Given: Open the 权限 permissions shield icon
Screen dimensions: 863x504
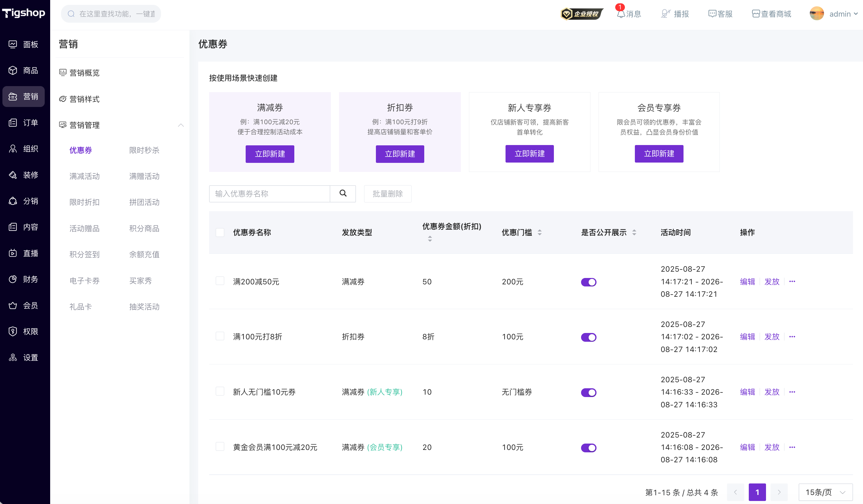Looking at the screenshot, I should click(13, 331).
